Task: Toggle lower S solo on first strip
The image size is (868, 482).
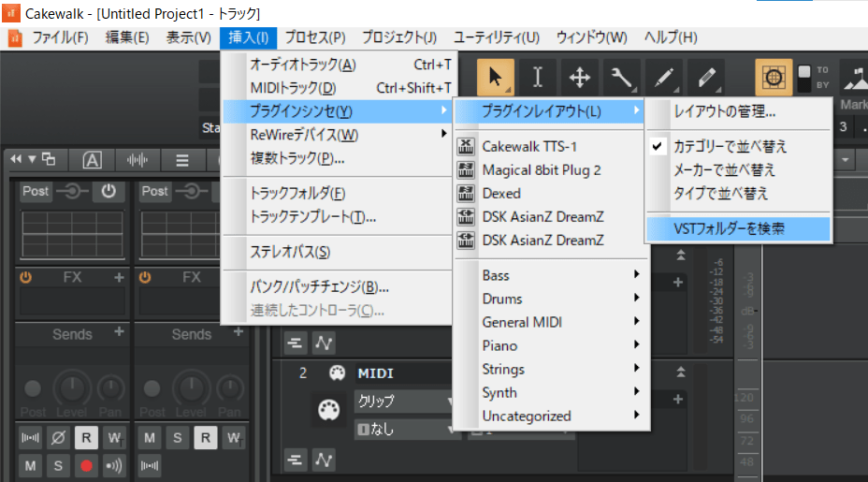Action: (x=58, y=465)
